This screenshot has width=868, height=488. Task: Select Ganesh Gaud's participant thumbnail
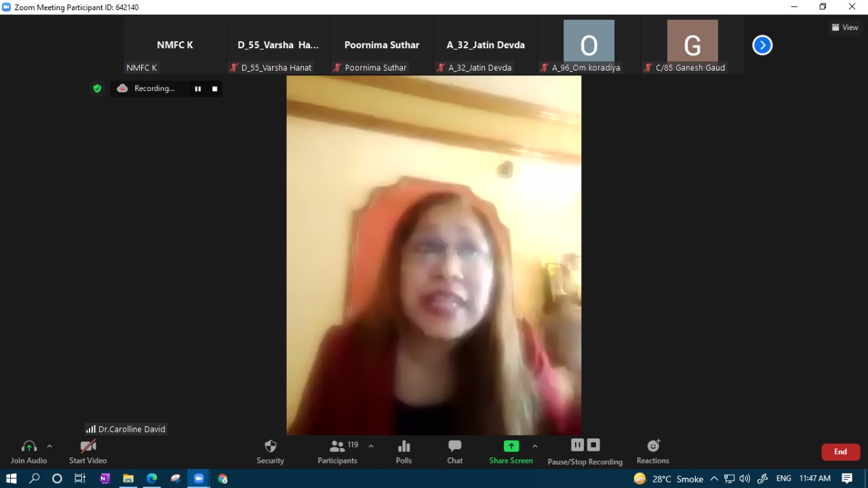(x=692, y=45)
